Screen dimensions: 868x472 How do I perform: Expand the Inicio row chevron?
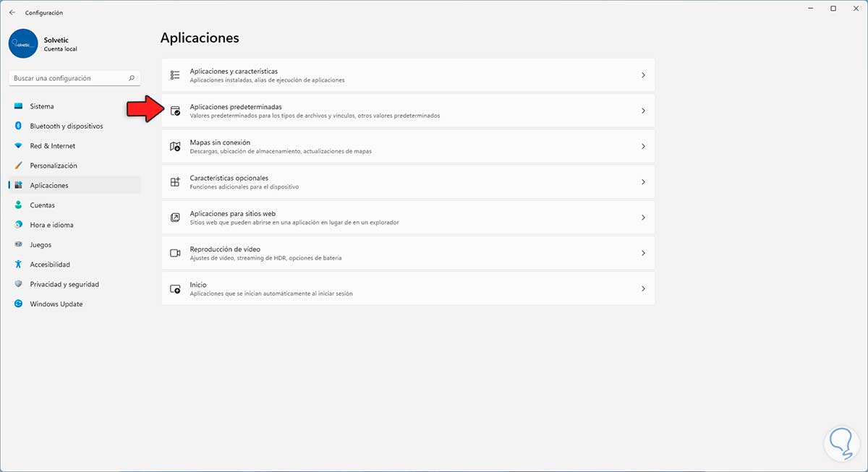coord(643,288)
